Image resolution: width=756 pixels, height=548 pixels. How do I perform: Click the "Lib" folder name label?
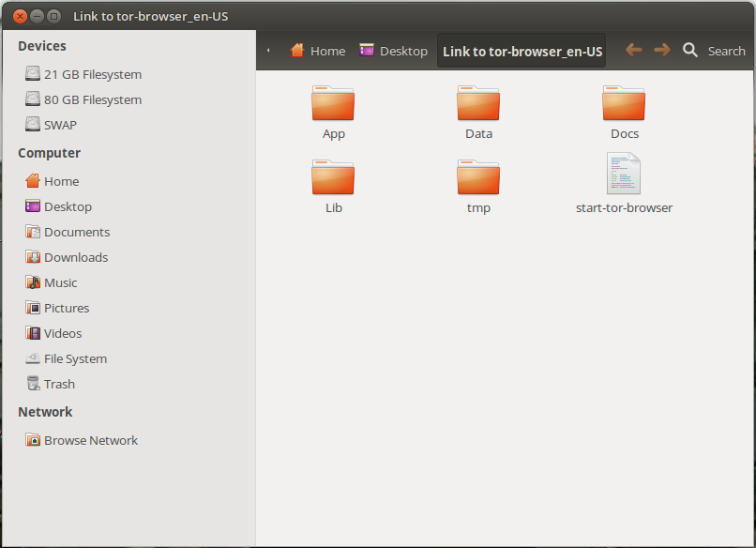point(334,207)
